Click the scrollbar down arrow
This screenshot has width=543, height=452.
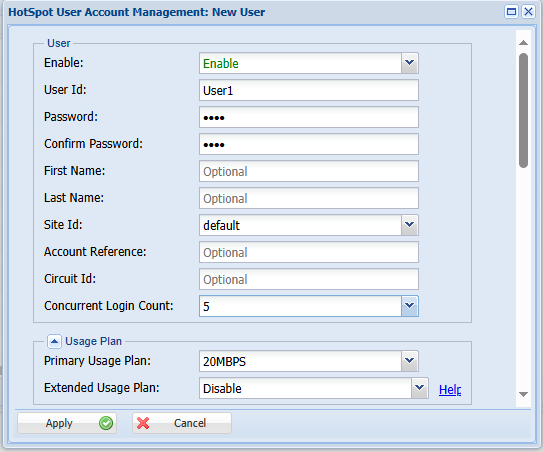tap(523, 394)
